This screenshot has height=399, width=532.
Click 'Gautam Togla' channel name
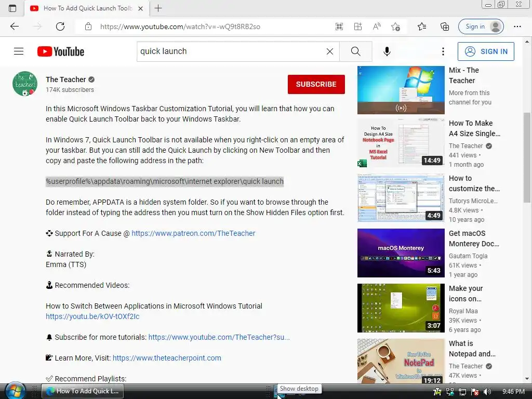pos(468,256)
